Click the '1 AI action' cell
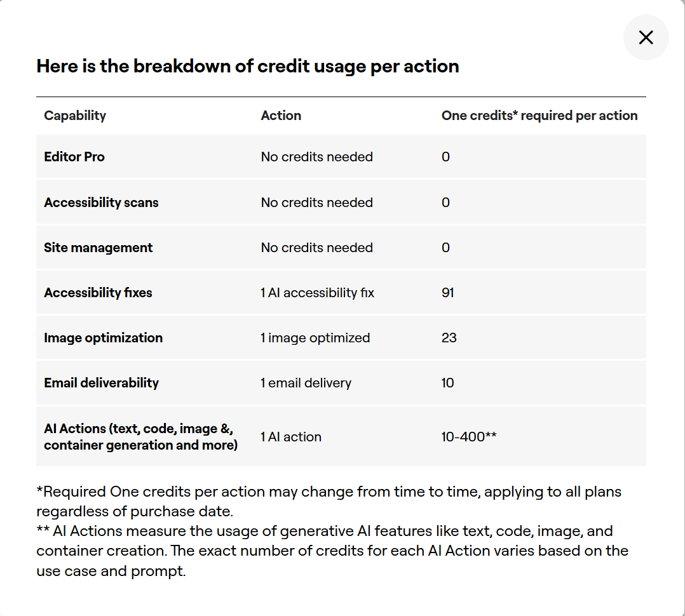Viewport: 685px width, 616px height. [291, 437]
